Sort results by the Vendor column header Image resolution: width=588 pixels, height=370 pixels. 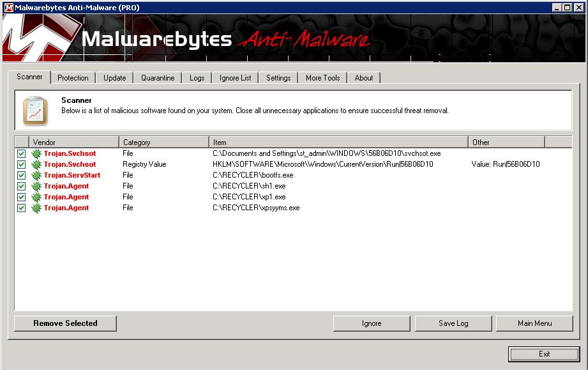pos(74,143)
